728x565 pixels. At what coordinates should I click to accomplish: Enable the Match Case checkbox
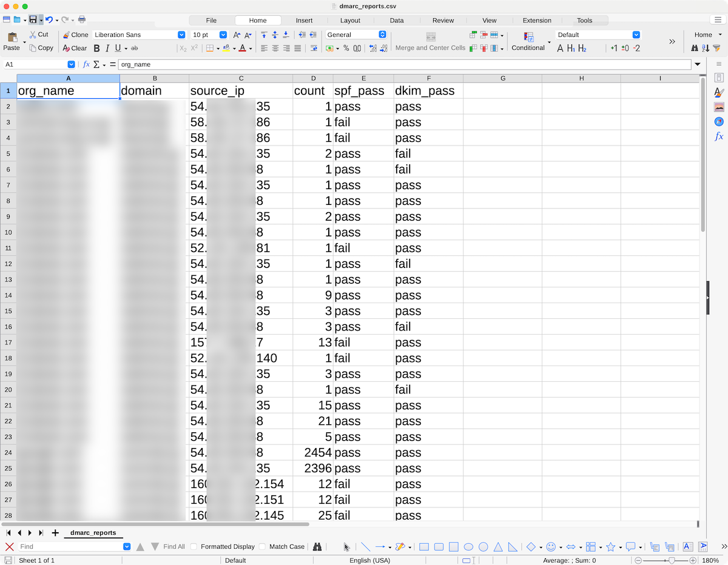262,547
